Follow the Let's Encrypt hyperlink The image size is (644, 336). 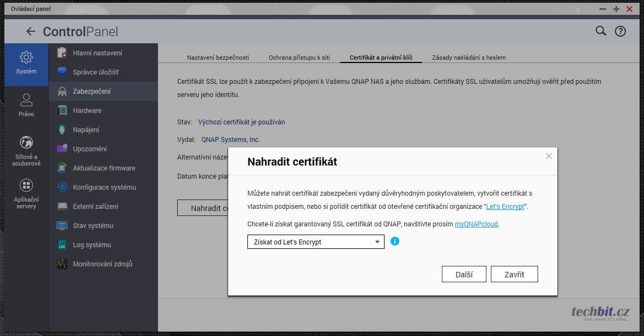pos(505,207)
